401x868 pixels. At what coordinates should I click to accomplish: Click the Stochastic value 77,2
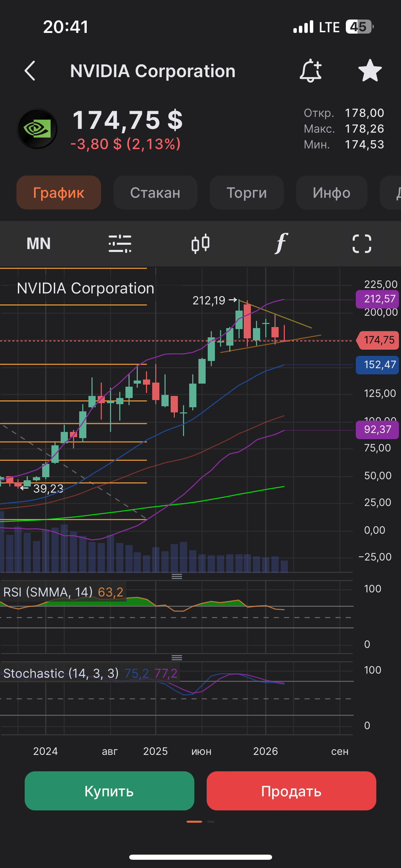click(166, 673)
